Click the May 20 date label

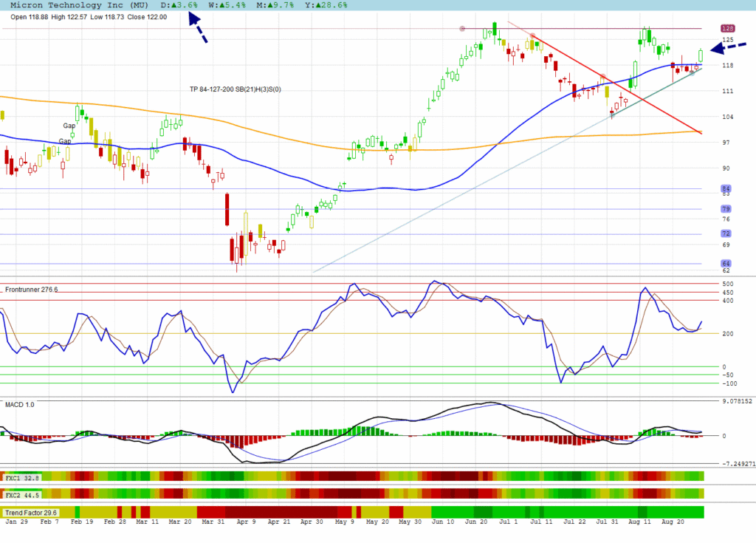pyautogui.click(x=377, y=522)
